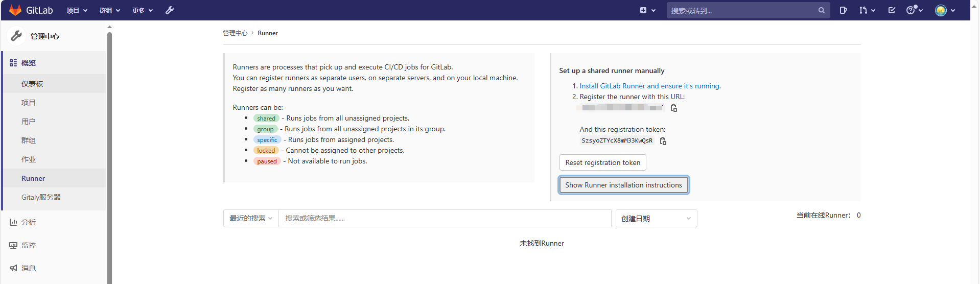Viewport: 980px width, 284px height.
Task: Open the user avatar menu
Action: tap(945, 10)
